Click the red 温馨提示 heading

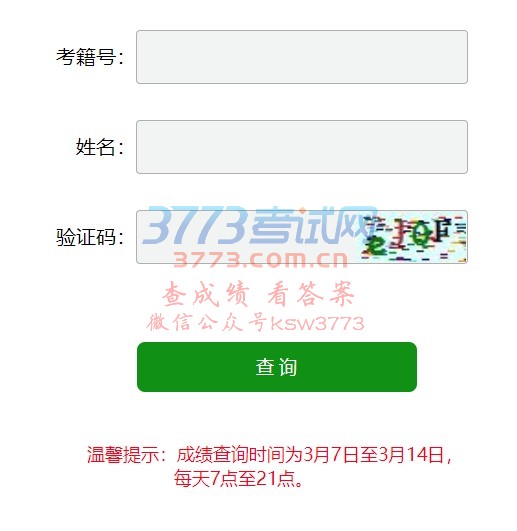[123, 454]
